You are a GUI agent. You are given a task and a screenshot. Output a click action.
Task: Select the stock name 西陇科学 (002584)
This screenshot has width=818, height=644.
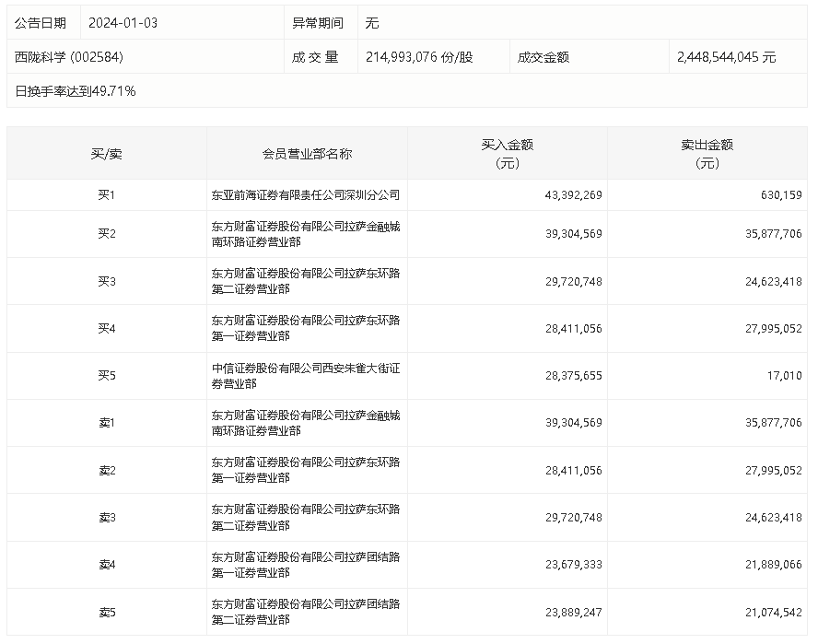pos(69,57)
